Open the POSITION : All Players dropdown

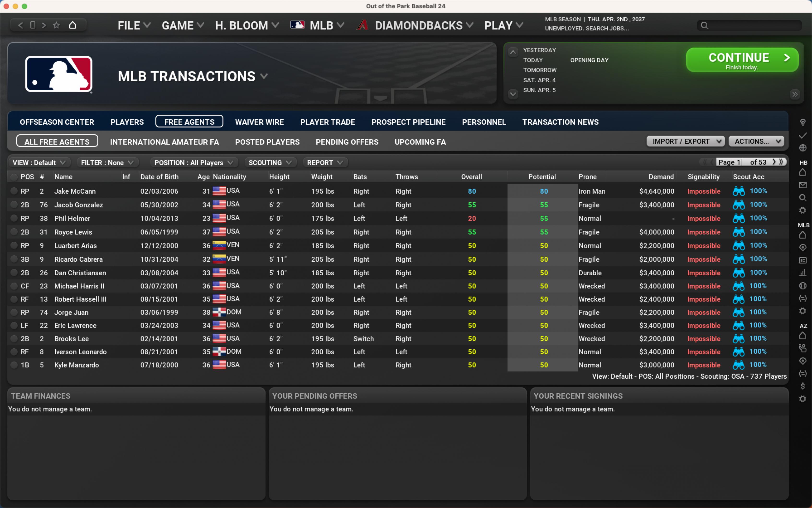coord(193,163)
